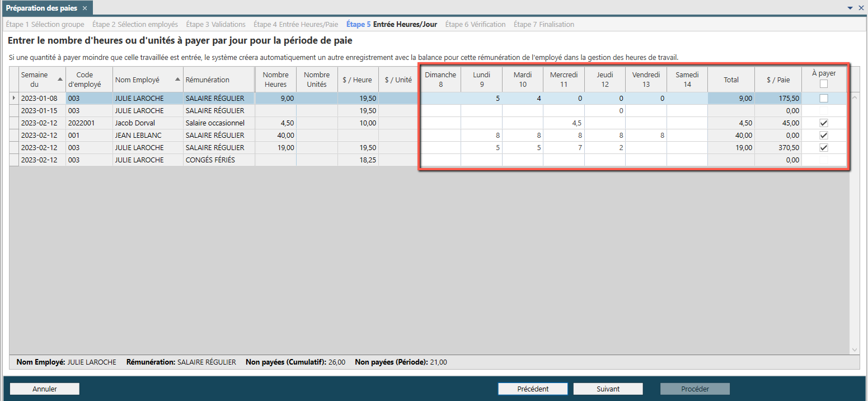Image resolution: width=868 pixels, height=401 pixels.
Task: Jump to Étape 6 Vérification
Action: pos(475,25)
